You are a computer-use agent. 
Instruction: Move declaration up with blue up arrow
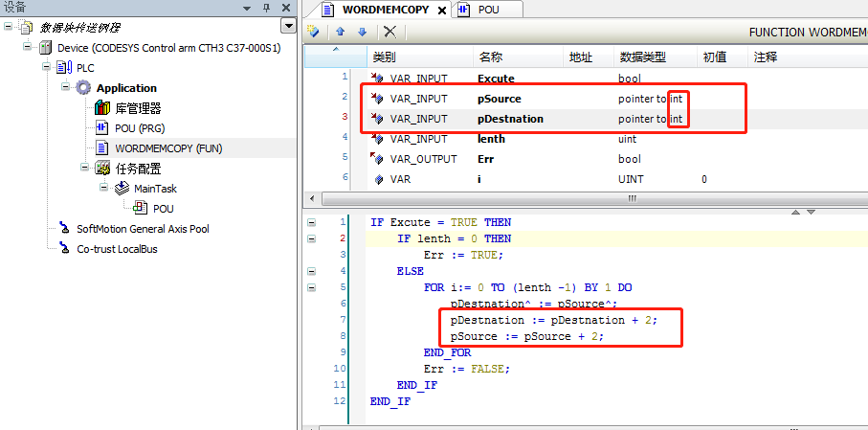pyautogui.click(x=341, y=32)
